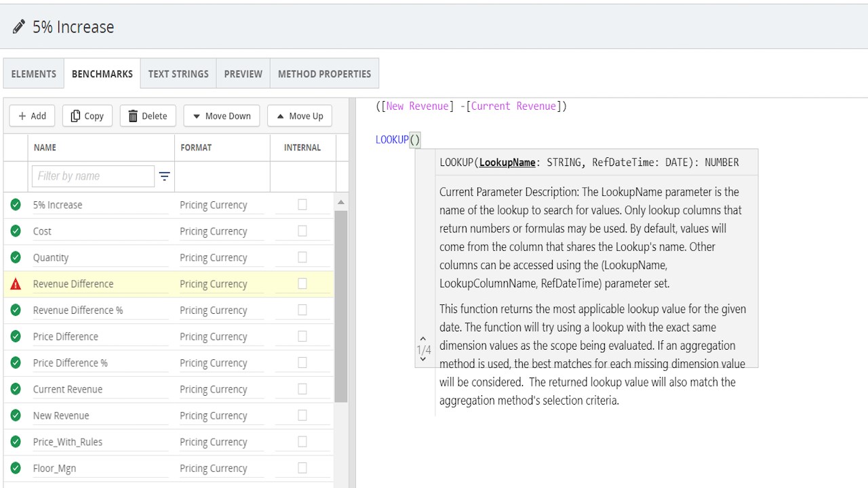The image size is (868, 488).
Task: Click the benchmark list scrollbar thumb
Action: (341, 306)
